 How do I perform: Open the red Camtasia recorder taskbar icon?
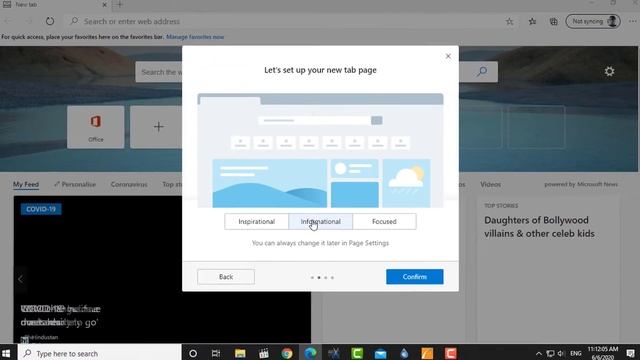coord(451,353)
